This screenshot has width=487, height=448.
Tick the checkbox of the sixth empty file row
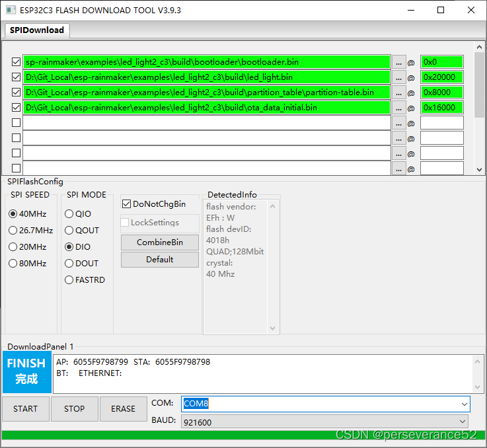pos(16,138)
